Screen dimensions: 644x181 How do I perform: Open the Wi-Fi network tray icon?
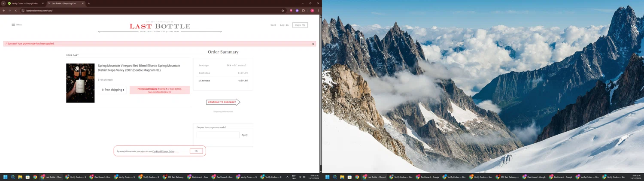tap(300, 177)
